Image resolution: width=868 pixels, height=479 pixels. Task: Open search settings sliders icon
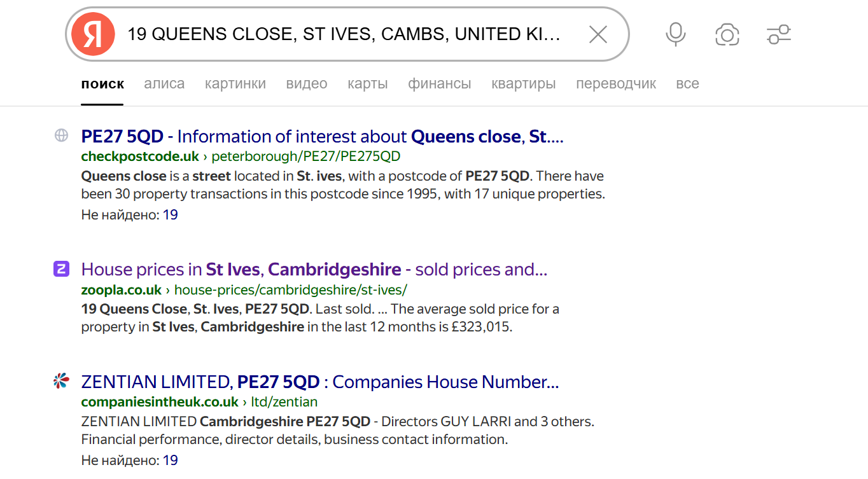[x=778, y=34]
